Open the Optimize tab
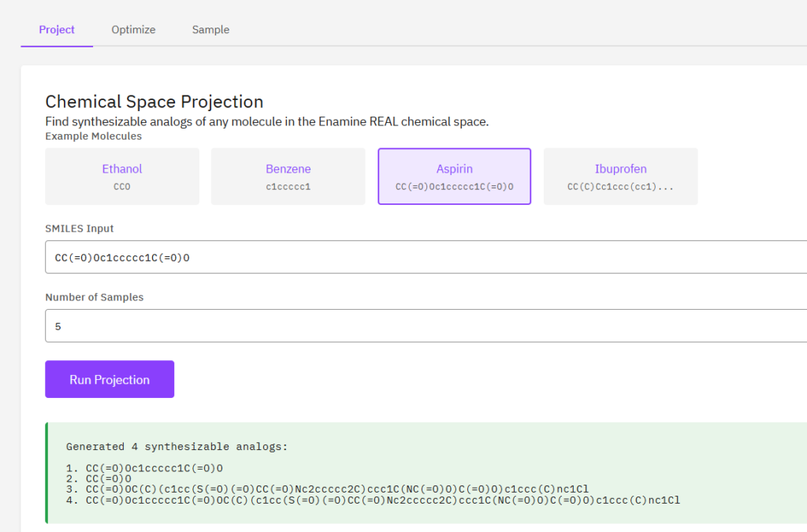The image size is (807, 532). [133, 30]
